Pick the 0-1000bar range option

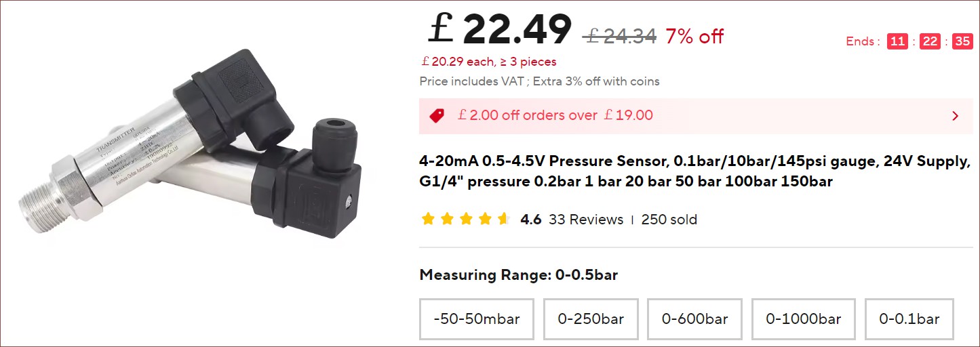[x=803, y=319]
